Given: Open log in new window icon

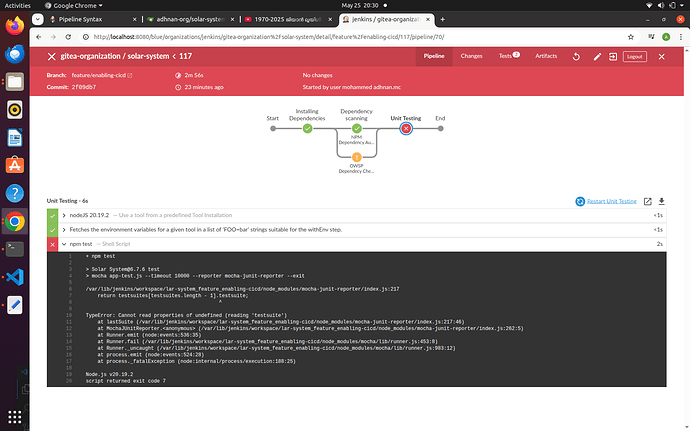Looking at the screenshot, I should click(x=647, y=201).
